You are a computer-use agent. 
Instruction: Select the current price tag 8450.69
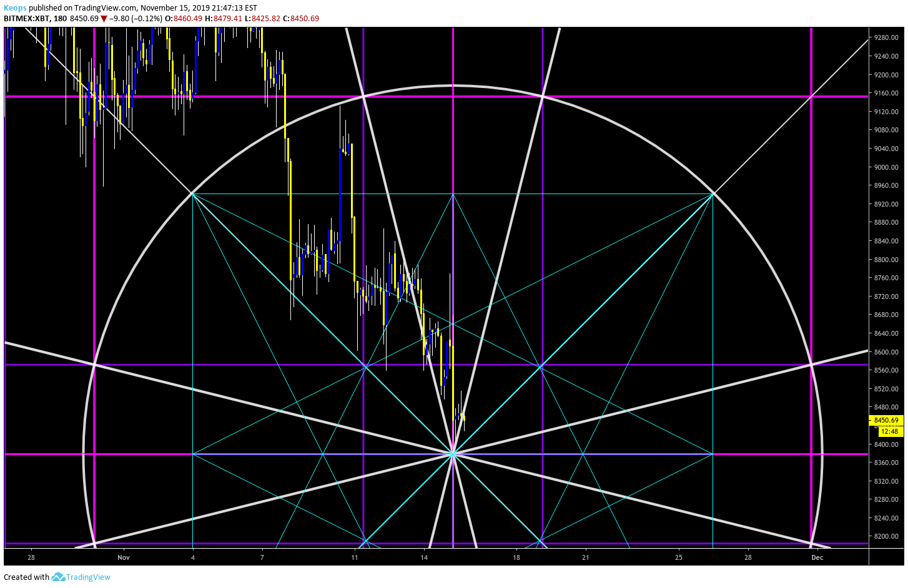(886, 420)
